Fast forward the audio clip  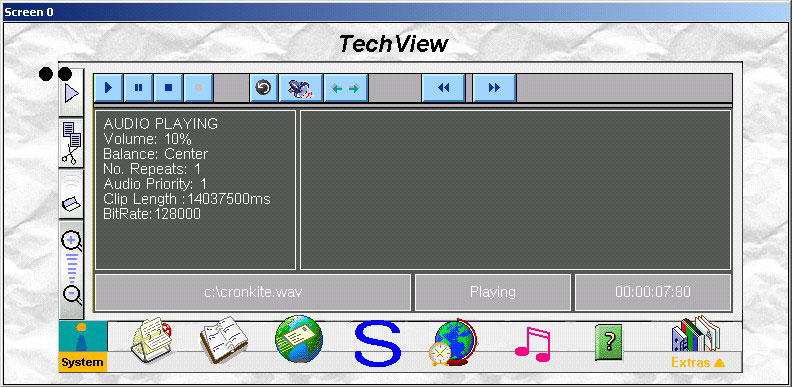tap(494, 88)
